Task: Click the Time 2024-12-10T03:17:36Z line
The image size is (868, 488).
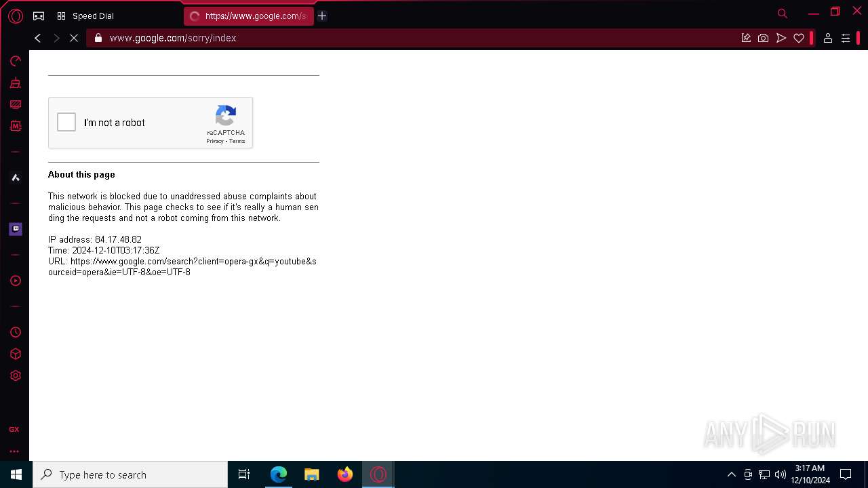Action: click(104, 250)
